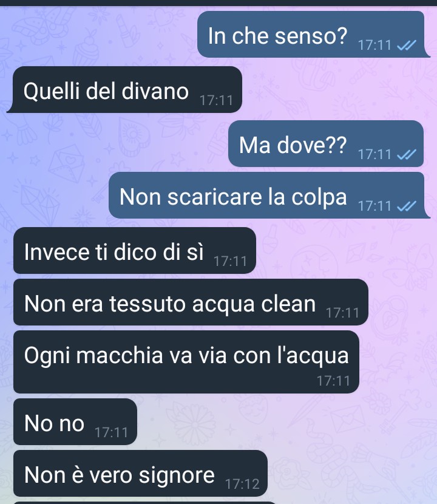Select 'Non era tessuto acqua clean' message

pos(191,302)
